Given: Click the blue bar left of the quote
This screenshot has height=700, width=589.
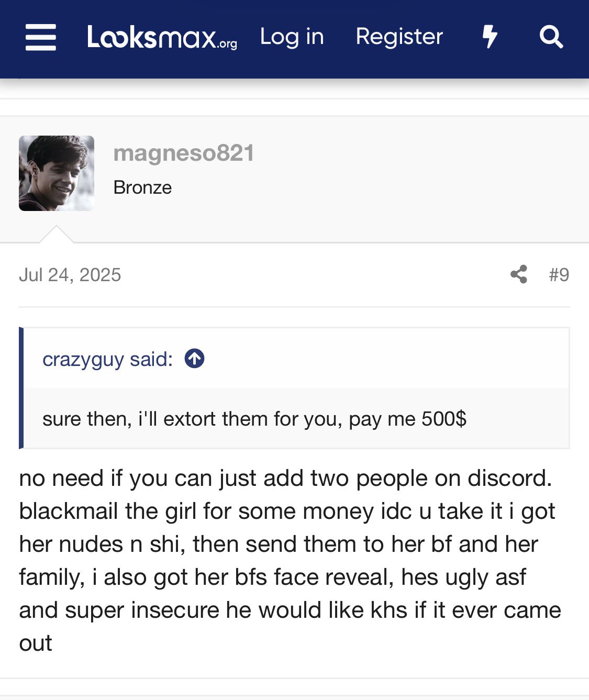Looking at the screenshot, I should tap(21, 388).
